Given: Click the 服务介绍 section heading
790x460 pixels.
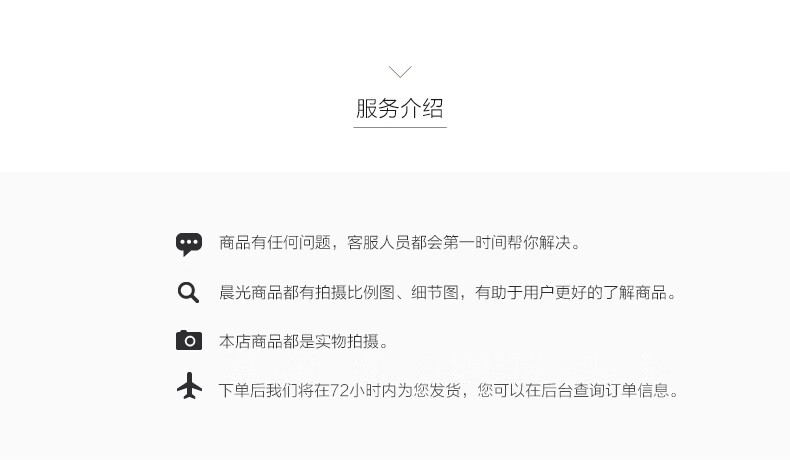Looking at the screenshot, I should click(400, 108).
